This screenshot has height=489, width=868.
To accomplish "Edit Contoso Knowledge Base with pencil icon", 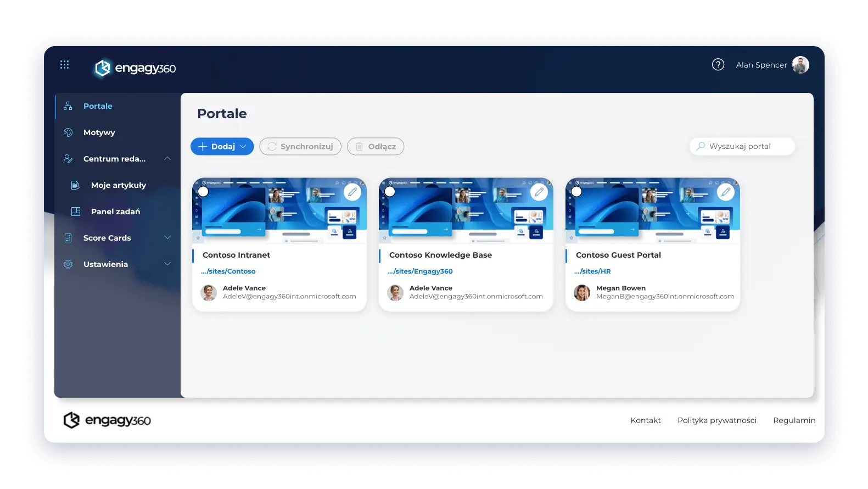I will tap(539, 192).
